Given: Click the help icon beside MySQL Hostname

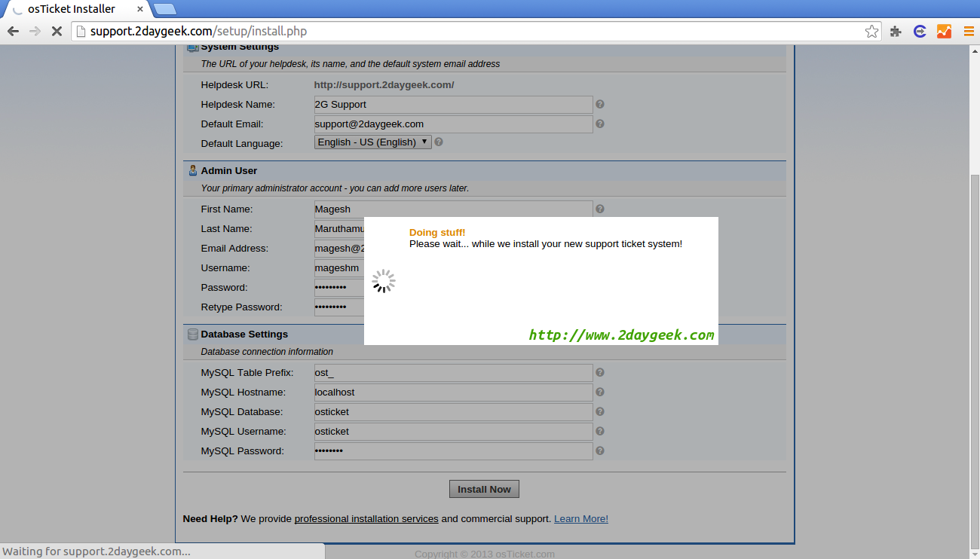Looking at the screenshot, I should coord(600,393).
